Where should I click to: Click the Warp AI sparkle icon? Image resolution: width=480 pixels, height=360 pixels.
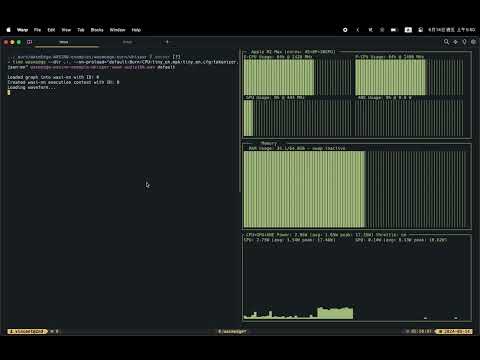[455, 42]
